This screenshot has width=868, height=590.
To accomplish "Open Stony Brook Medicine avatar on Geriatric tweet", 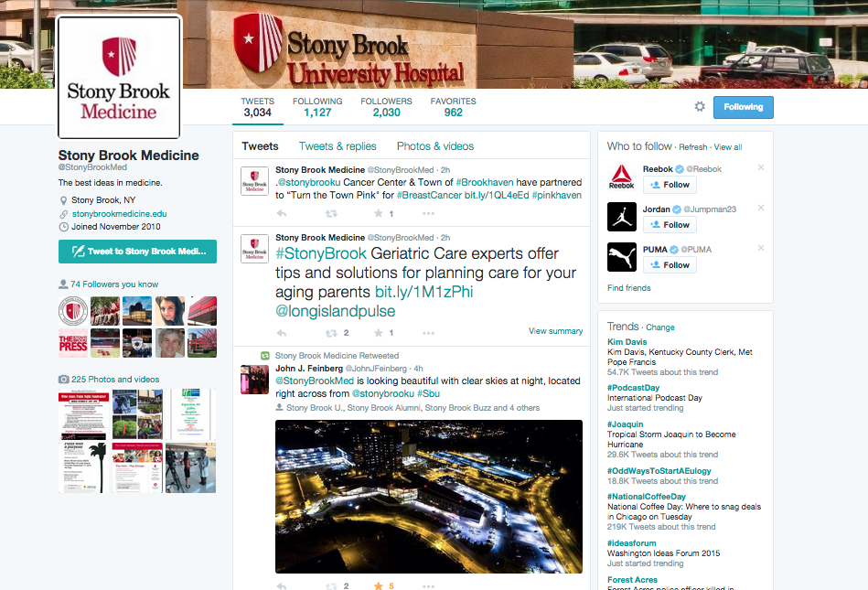I will [x=254, y=249].
